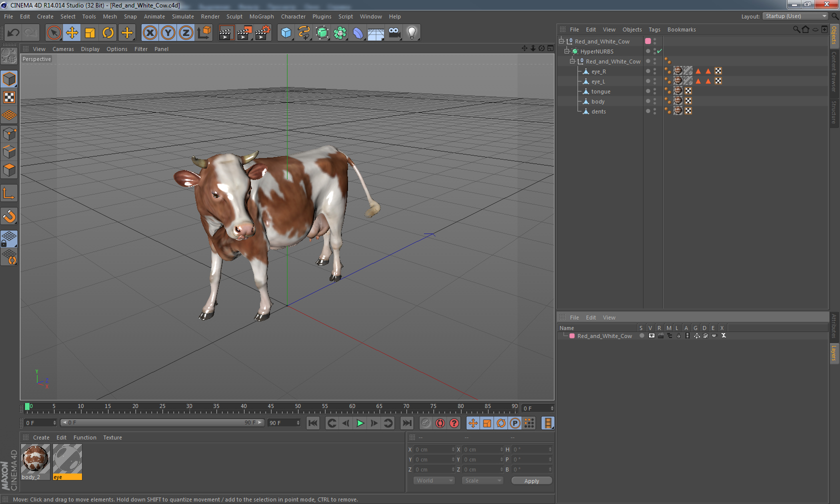
Task: Render to Picture Viewer
Action: tap(244, 33)
